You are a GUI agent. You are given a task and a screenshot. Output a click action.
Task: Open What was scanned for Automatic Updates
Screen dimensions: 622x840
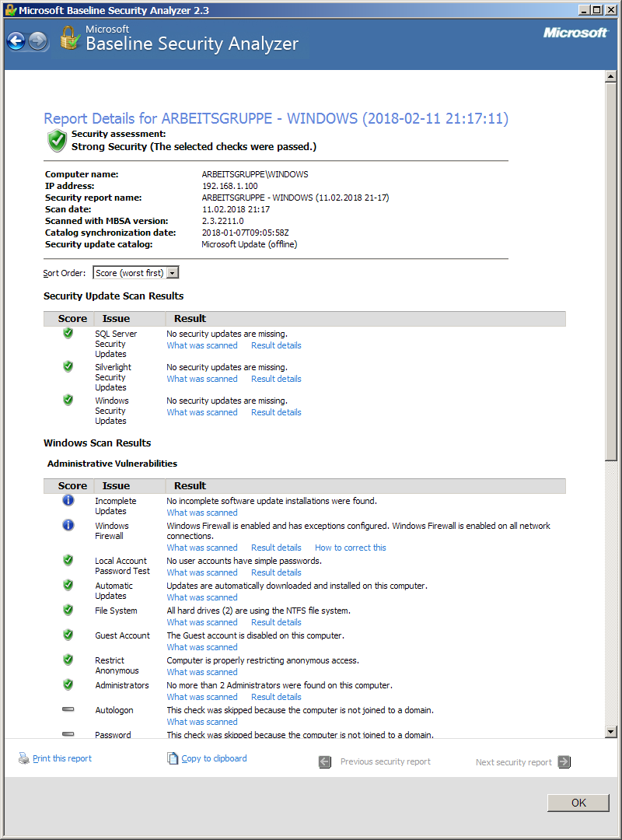tap(202, 597)
